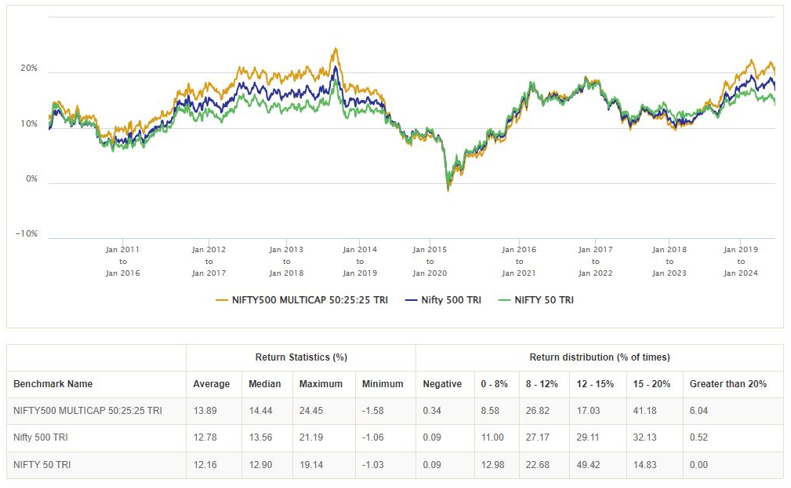Click average value 12.78
Viewport: 791px width, 488px height.
point(205,438)
